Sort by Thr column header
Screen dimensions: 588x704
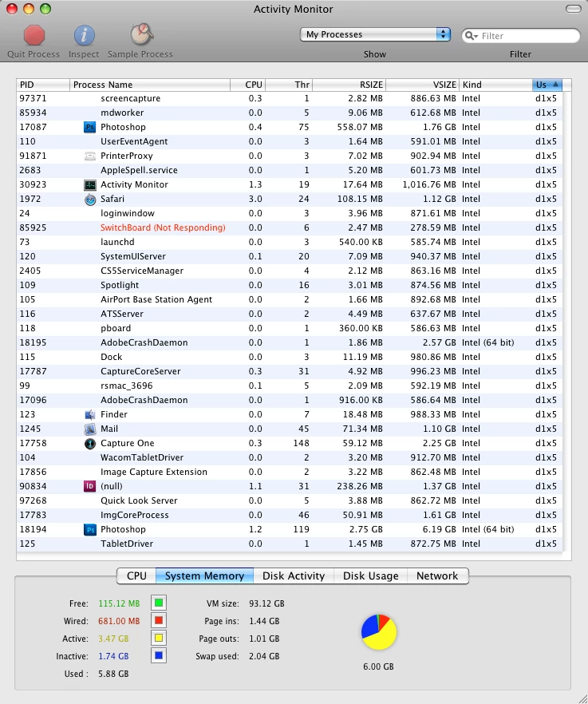tap(289, 85)
